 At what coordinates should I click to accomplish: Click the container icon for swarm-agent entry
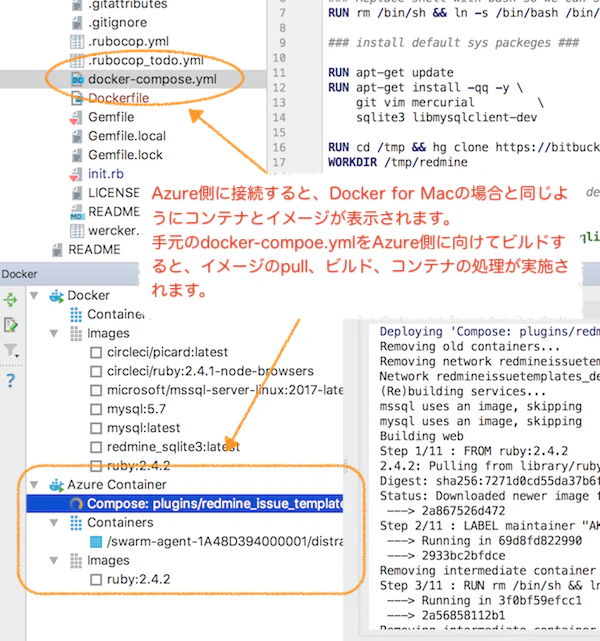pyautogui.click(x=96, y=542)
